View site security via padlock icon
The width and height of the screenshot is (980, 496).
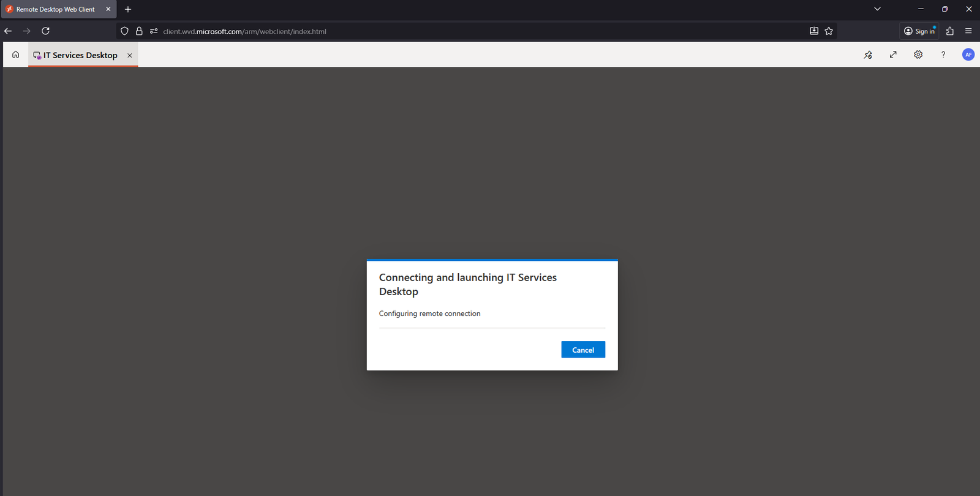click(139, 31)
